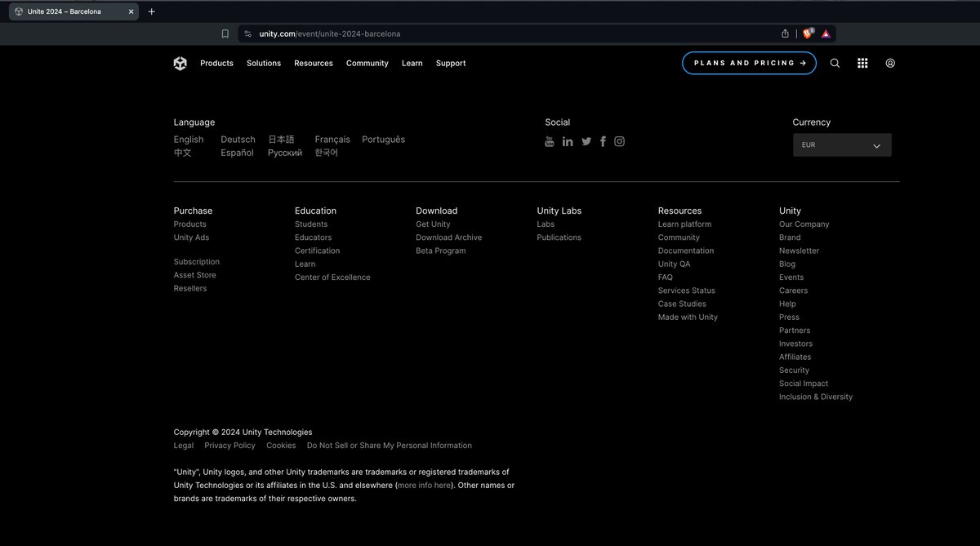Open the Products menu in header

coord(216,63)
